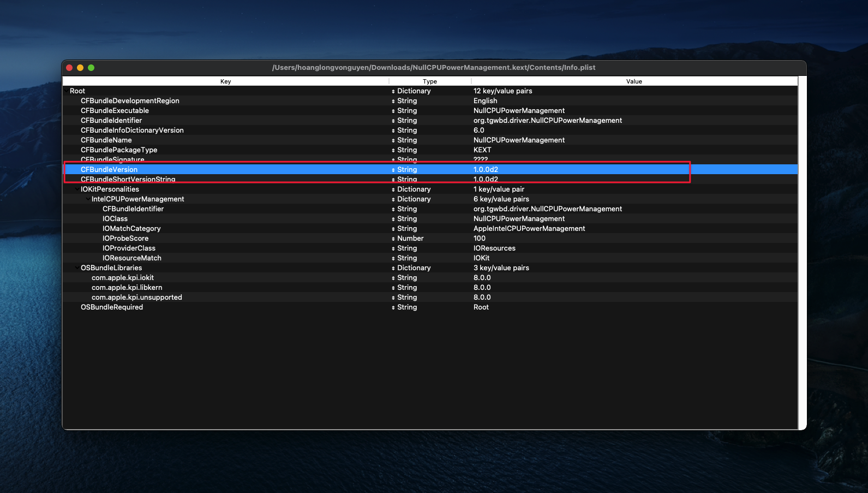Viewport: 868px width, 493px height.
Task: Collapse the IntelCPUPowerManagement disclosure arrow
Action: [88, 199]
